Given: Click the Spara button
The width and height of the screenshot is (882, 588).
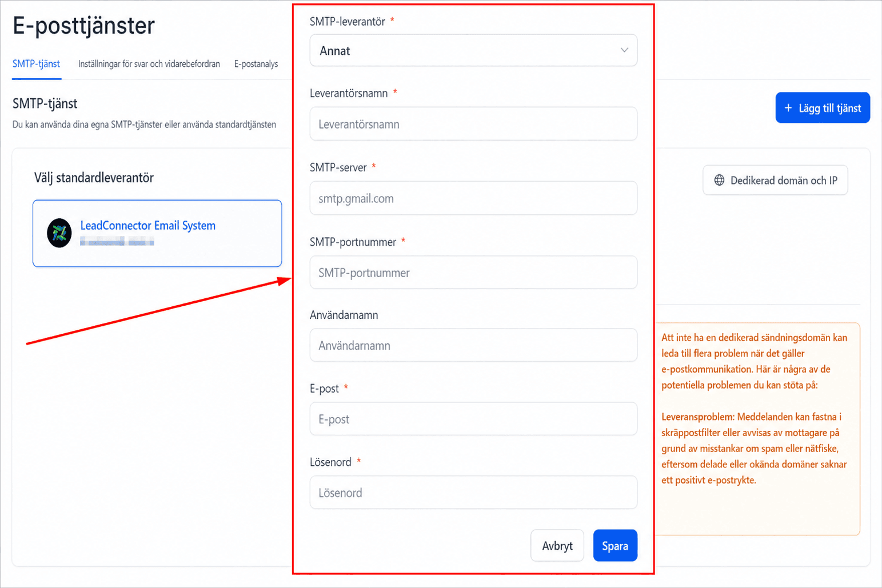Looking at the screenshot, I should pos(615,546).
